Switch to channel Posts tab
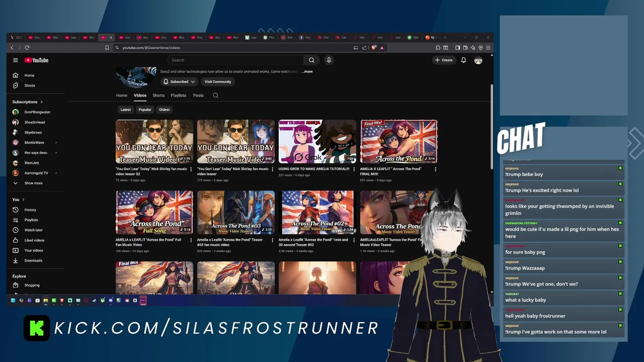The image size is (644, 362). coord(198,96)
